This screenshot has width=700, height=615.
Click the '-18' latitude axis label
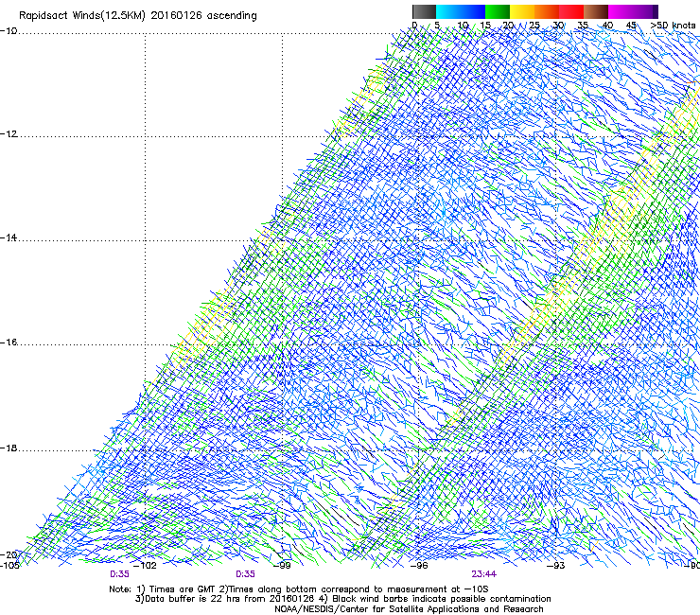point(9,448)
